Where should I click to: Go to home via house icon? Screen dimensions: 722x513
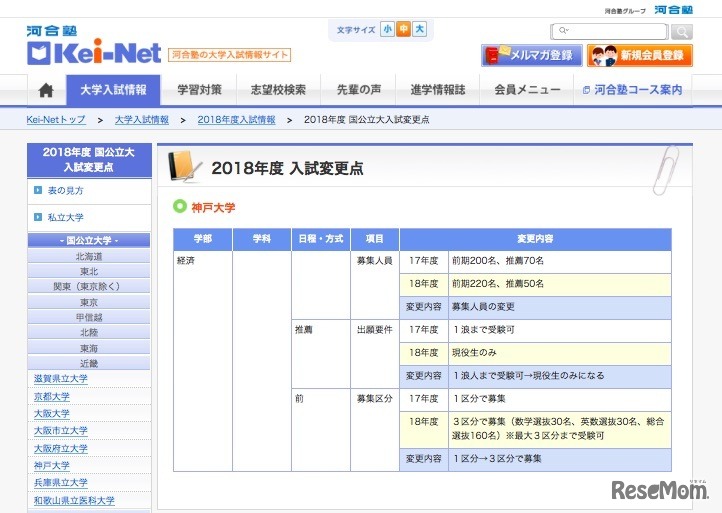pyautogui.click(x=46, y=90)
